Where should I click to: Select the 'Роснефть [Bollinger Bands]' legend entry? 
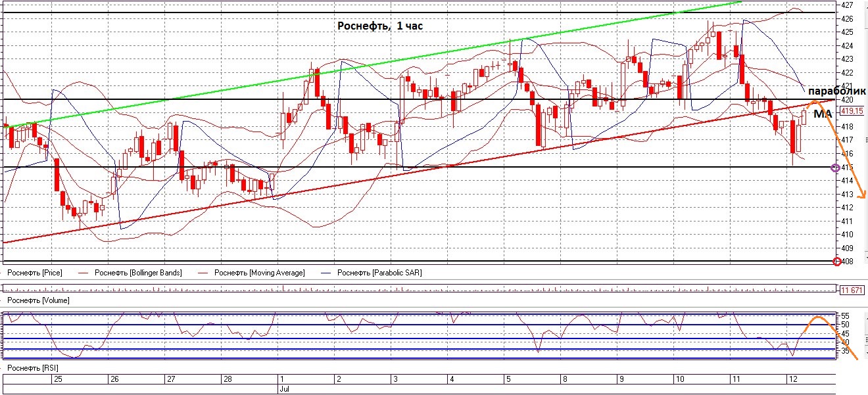(138, 272)
